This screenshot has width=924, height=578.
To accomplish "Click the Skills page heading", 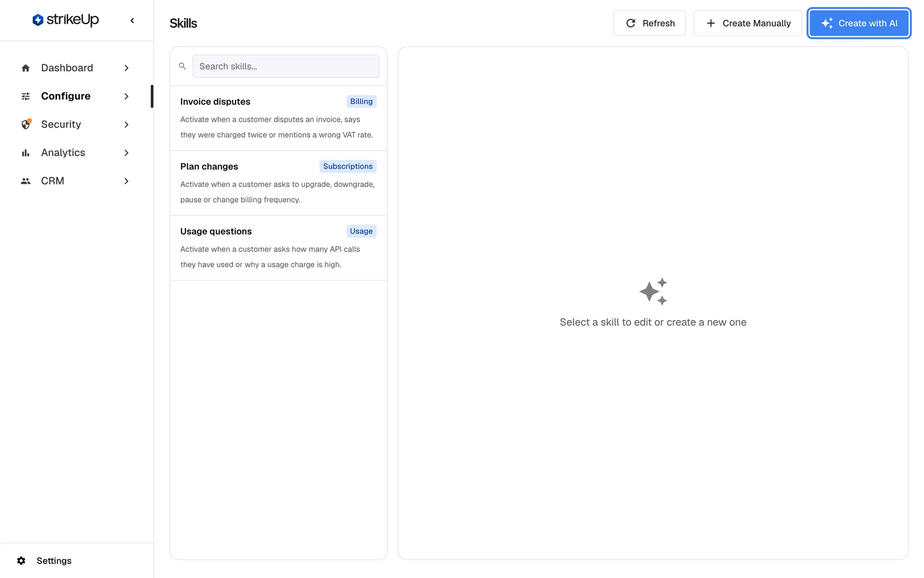I will click(x=183, y=23).
